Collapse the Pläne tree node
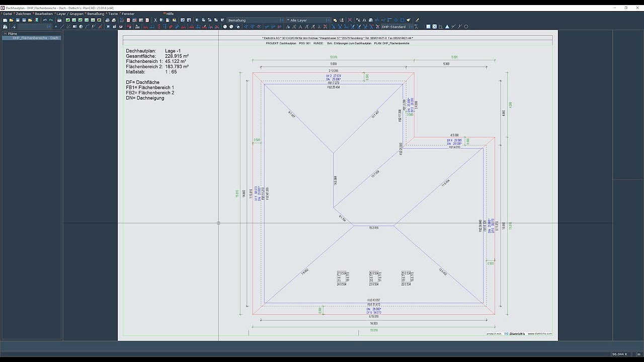 [5, 34]
